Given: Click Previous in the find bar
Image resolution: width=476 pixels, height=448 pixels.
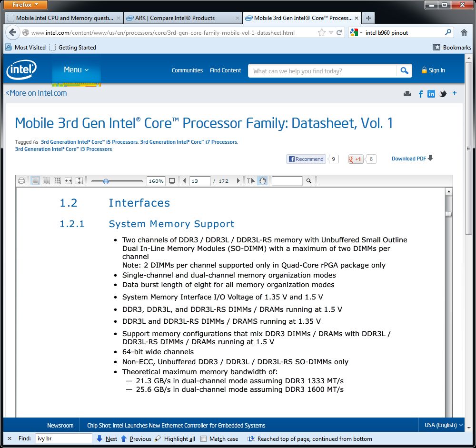Looking at the screenshot, I should pyautogui.click(x=136, y=439).
